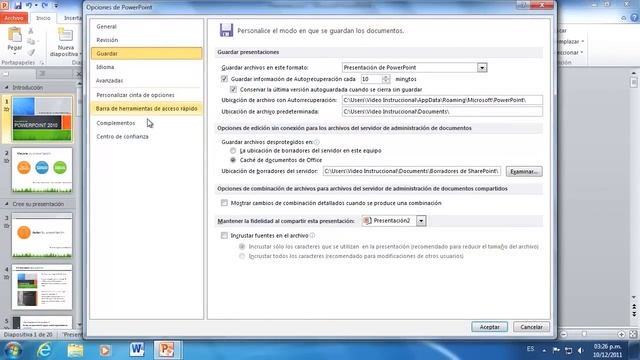The height and width of the screenshot is (360, 640).
Task: Click the Autorrecuperación file location field
Action: pos(442,100)
